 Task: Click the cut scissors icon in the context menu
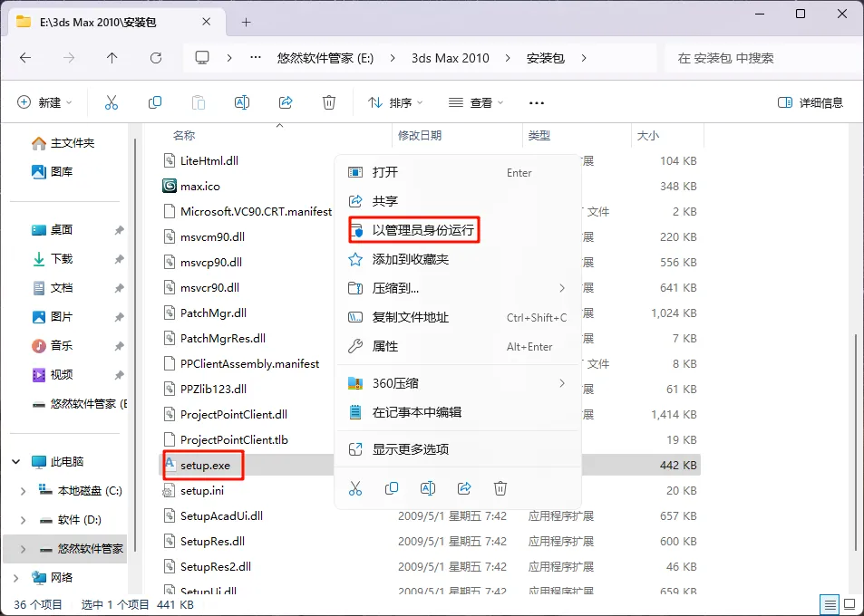tap(355, 488)
